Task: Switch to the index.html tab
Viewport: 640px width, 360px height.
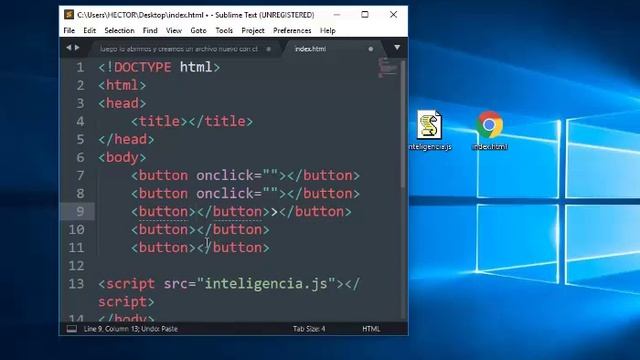Action: click(x=310, y=49)
